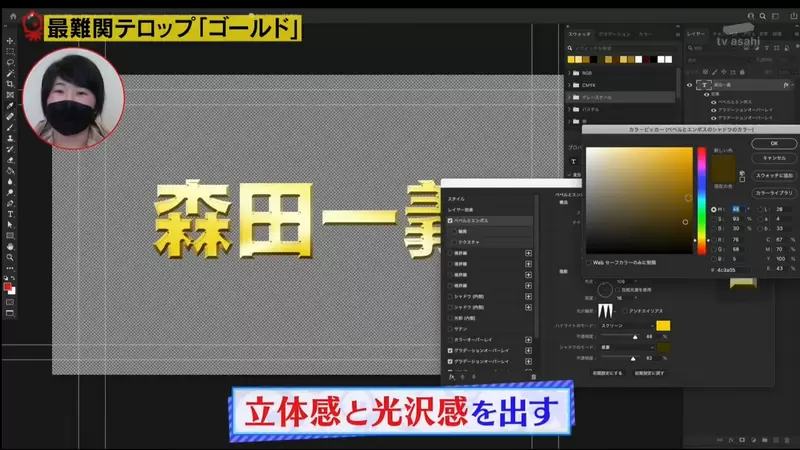Switch to the グラデーション panel tab
Image resolution: width=800 pixels, height=450 pixels.
[612, 33]
